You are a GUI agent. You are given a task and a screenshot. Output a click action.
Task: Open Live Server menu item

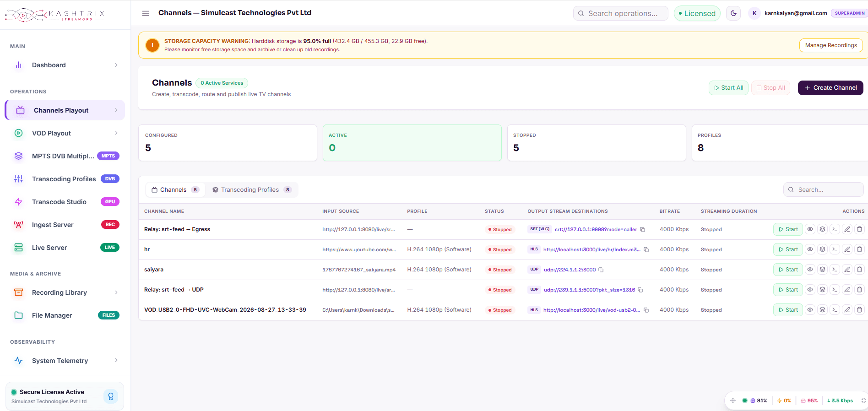65,248
